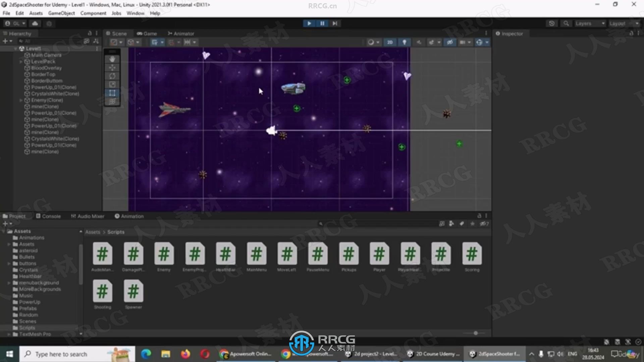644x362 pixels.
Task: Click the Pause button in toolbar
Action: (x=322, y=23)
